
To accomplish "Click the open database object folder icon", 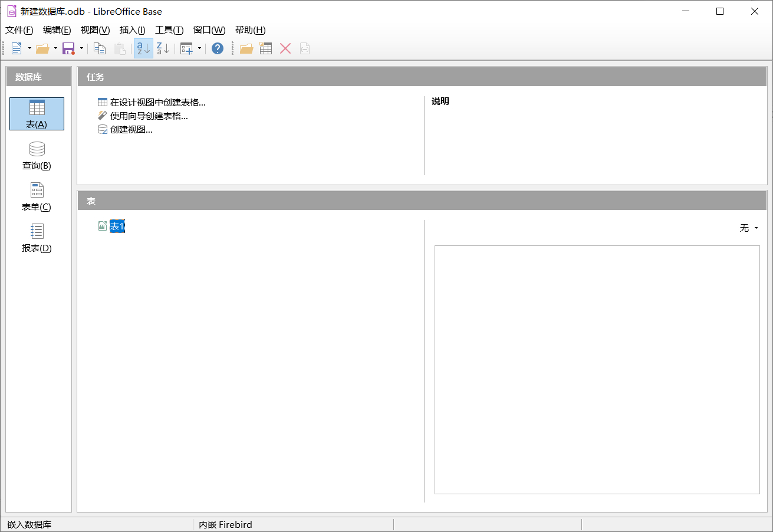I will tap(246, 48).
